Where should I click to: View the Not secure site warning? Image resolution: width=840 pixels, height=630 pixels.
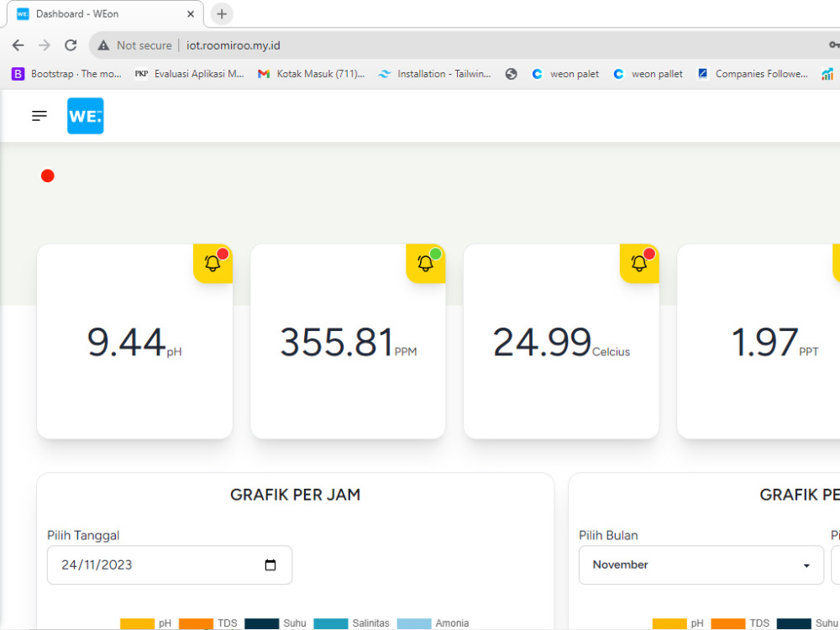[x=134, y=45]
